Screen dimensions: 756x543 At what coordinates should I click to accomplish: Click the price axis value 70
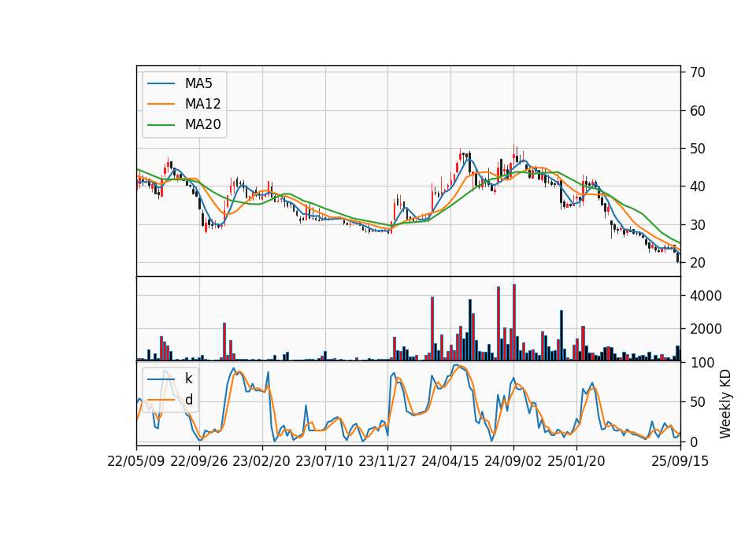[x=697, y=72]
